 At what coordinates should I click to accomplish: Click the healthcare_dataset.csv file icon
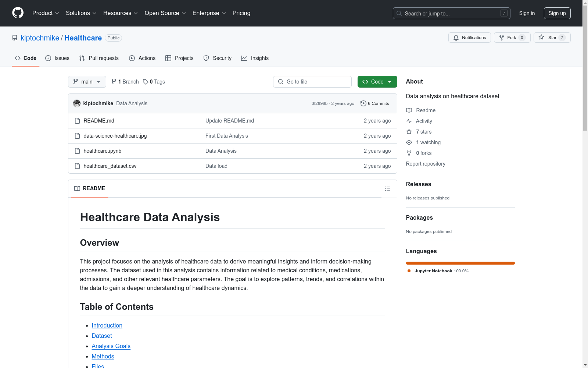[x=77, y=166]
